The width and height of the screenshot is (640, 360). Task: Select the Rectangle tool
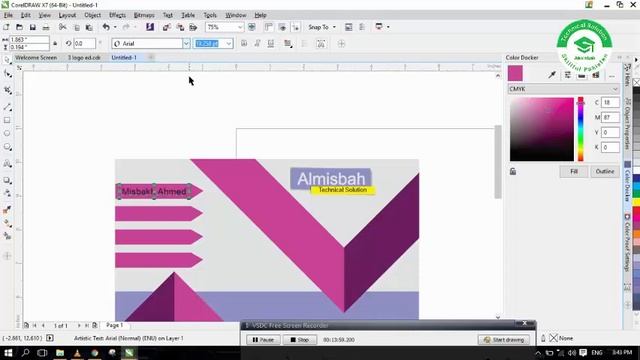(x=7, y=120)
